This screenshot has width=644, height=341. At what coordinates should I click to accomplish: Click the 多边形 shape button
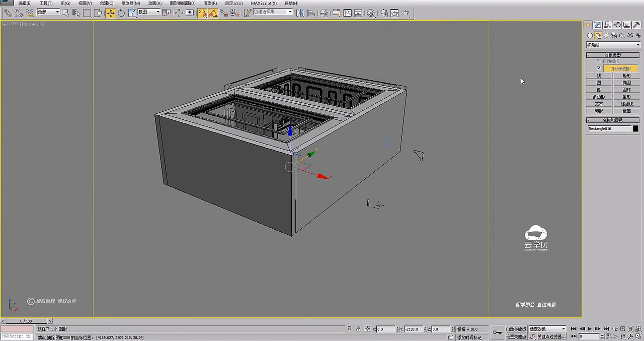[x=599, y=97]
